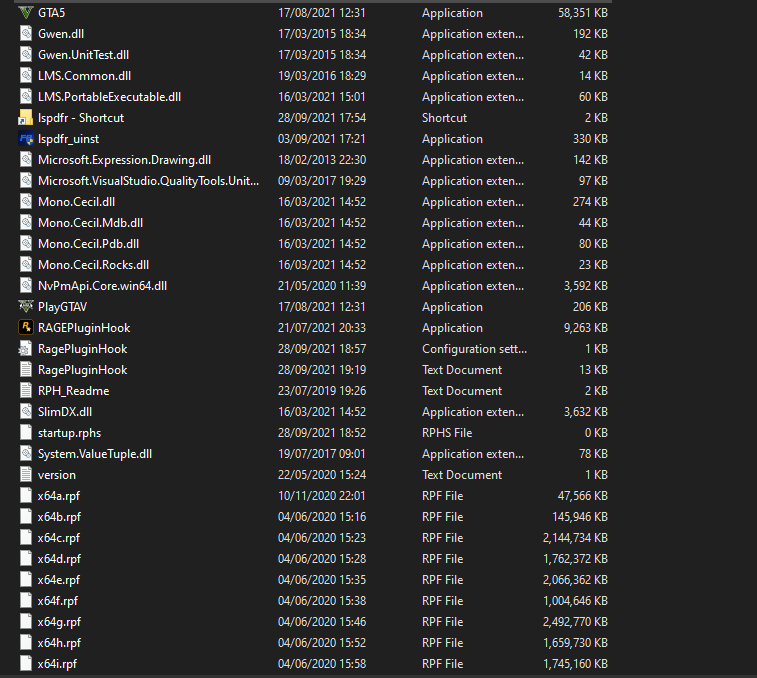Select RagePluginHook text document dated 28/09/2021 19:19
Viewport: 757px width, 678px height.
coord(83,370)
